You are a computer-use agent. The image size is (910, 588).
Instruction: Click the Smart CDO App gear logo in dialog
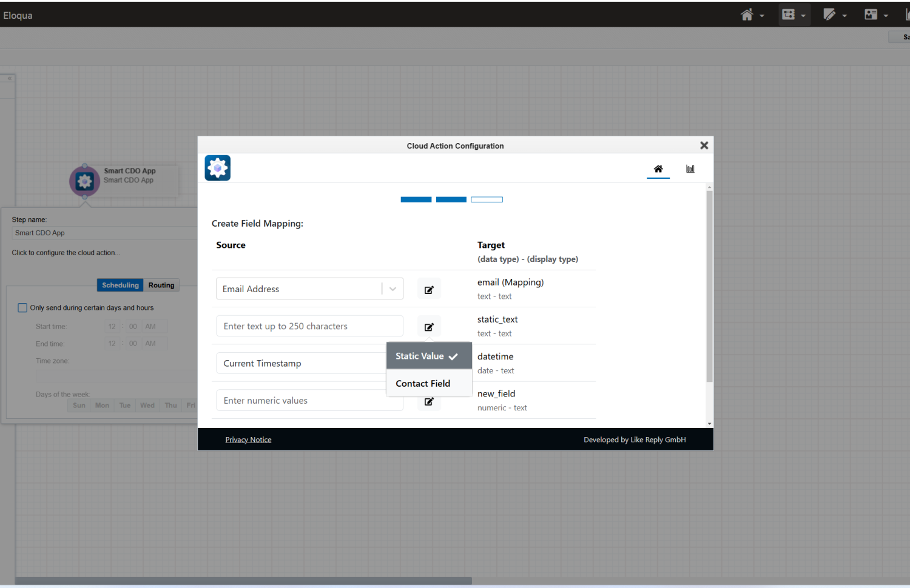tap(218, 168)
